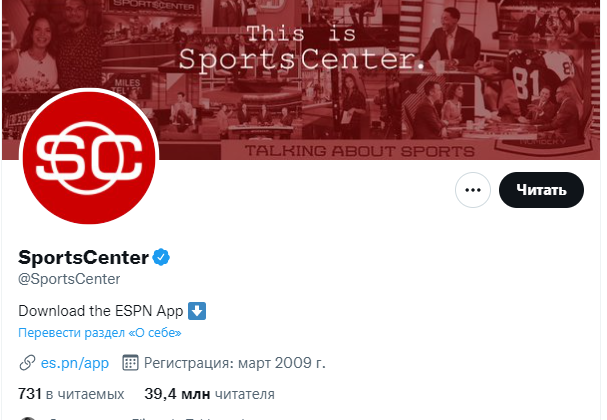
Task: Open the This is SportsCenter header image
Action: [310, 48]
